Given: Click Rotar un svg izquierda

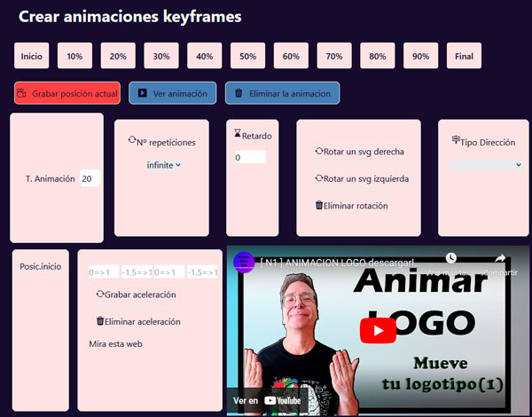Looking at the screenshot, I should click(362, 178).
